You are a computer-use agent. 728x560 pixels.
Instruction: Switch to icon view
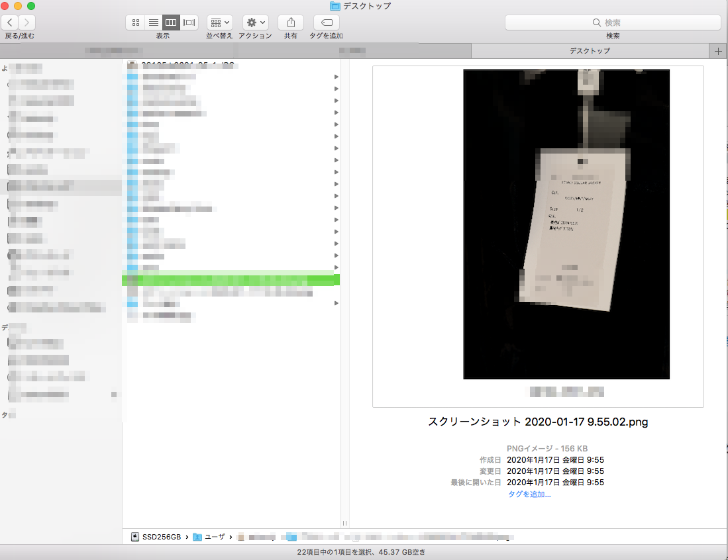tap(136, 23)
